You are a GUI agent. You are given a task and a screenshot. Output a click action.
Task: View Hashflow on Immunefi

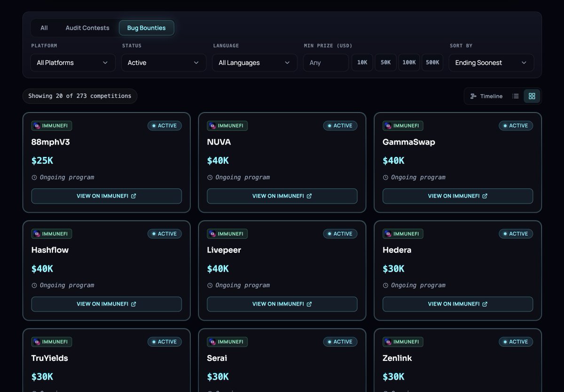[106, 304]
